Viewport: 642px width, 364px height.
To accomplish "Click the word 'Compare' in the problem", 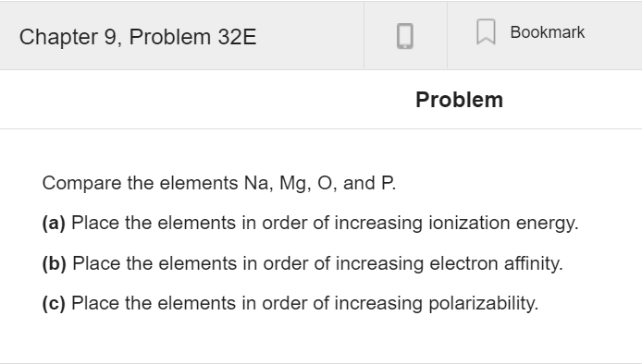I will click(81, 183).
